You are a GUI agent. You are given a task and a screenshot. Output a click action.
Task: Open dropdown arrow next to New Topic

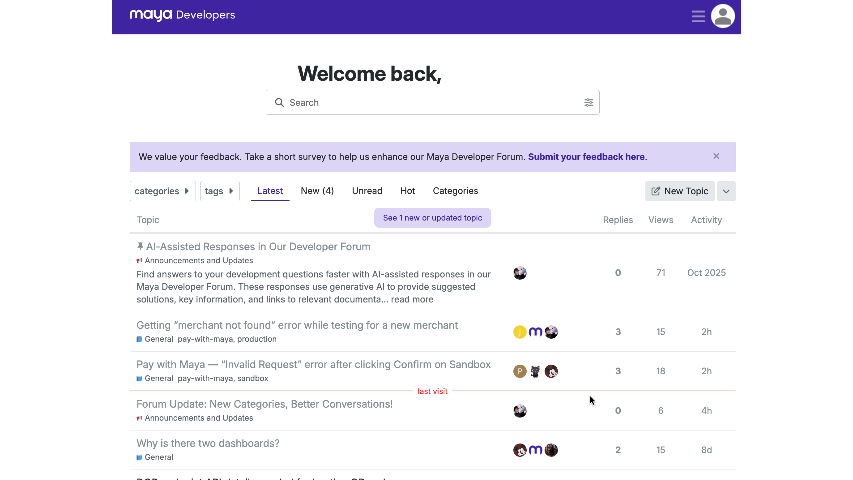(x=726, y=191)
